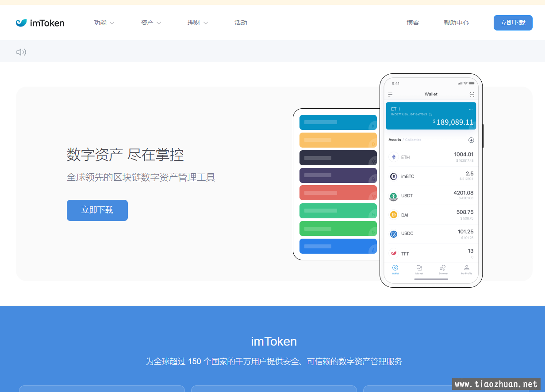Click the 1004.01 ETH amount
Image resolution: width=545 pixels, height=392 pixels.
tap(464, 154)
